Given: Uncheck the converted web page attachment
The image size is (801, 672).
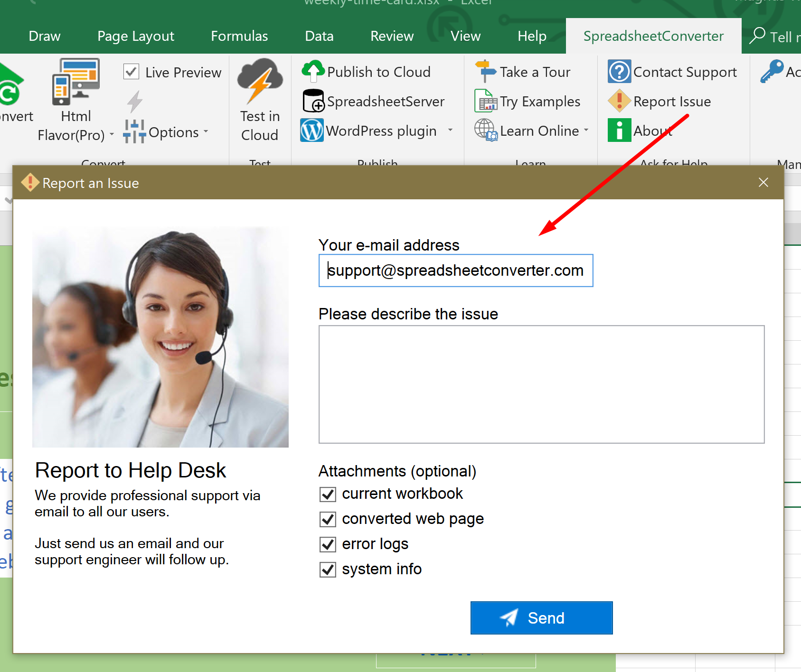Looking at the screenshot, I should pos(327,519).
